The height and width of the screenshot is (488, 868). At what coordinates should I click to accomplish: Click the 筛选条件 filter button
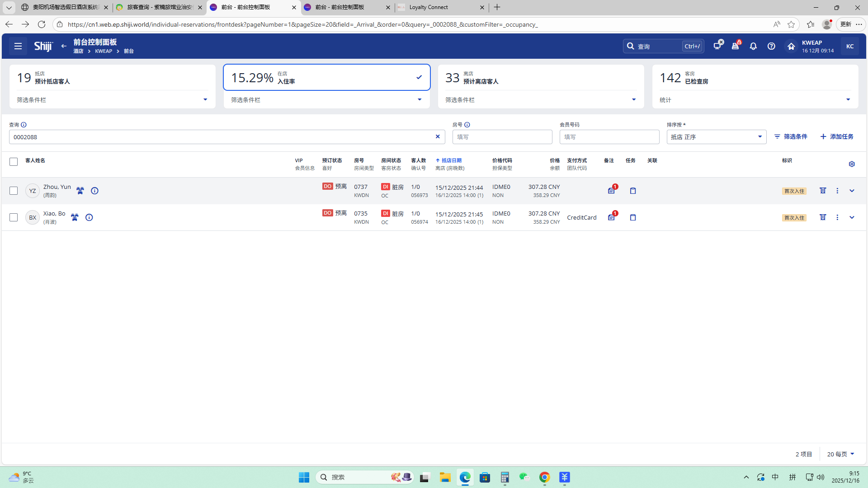pyautogui.click(x=791, y=136)
